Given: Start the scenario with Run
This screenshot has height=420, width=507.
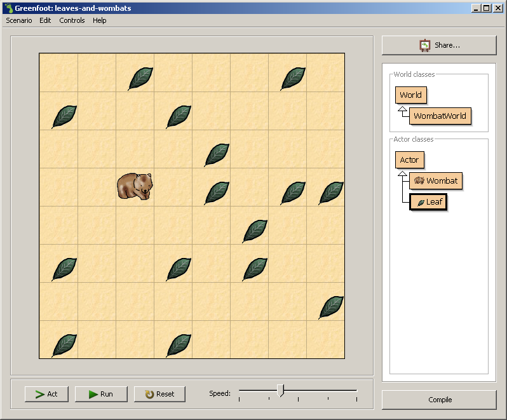Looking at the screenshot, I should pyautogui.click(x=101, y=394).
